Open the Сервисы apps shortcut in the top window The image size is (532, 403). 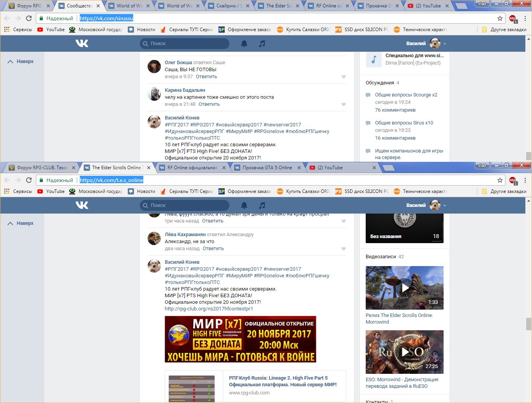pyautogui.click(x=18, y=30)
